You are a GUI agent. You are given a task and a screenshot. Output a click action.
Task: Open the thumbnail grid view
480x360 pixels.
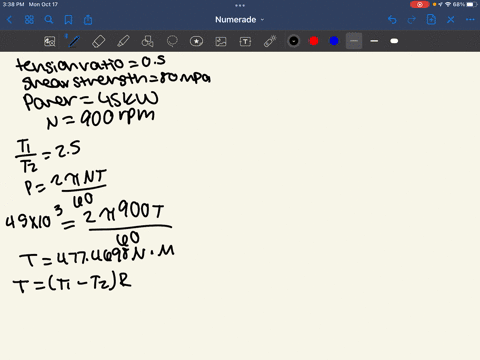pyautogui.click(x=29, y=20)
